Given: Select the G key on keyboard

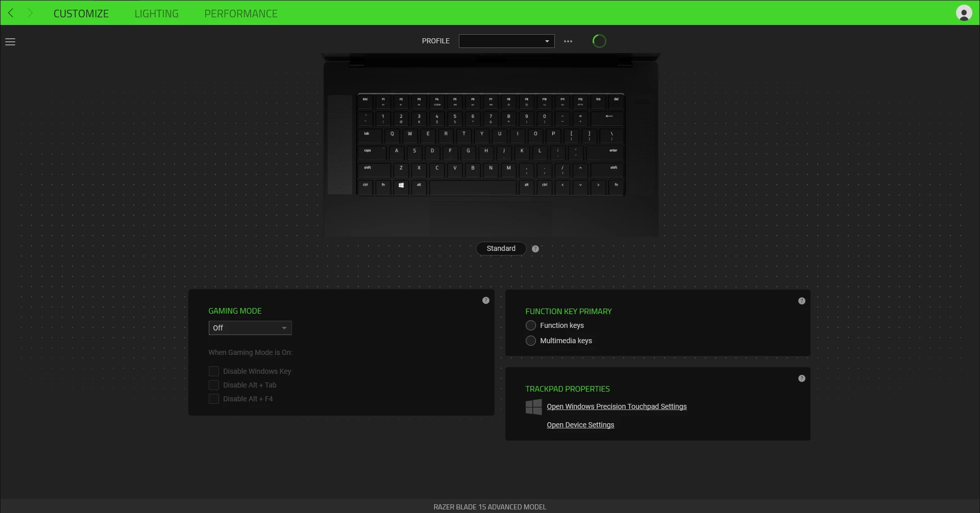Looking at the screenshot, I should point(468,152).
